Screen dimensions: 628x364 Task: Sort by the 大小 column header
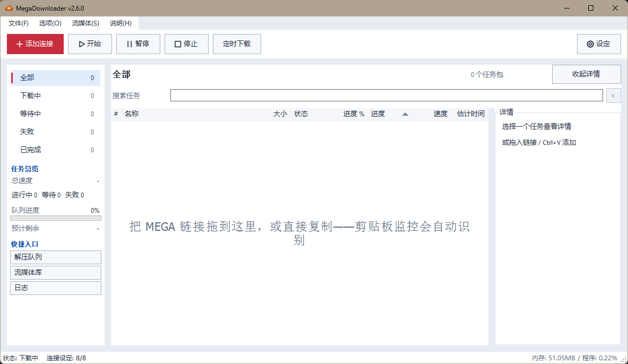tap(280, 114)
